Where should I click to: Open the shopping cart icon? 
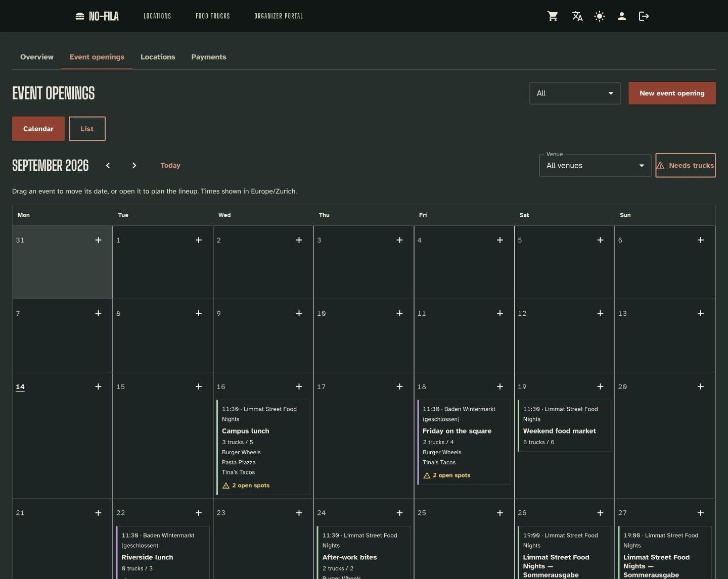point(553,16)
